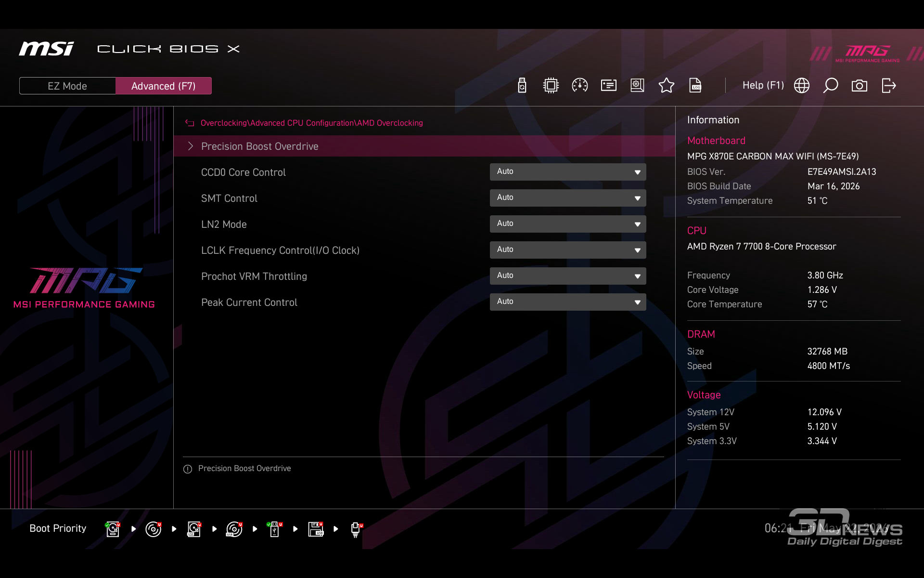The image size is (924, 578).
Task: Open the Peak Current Control dropdown
Action: (x=568, y=302)
